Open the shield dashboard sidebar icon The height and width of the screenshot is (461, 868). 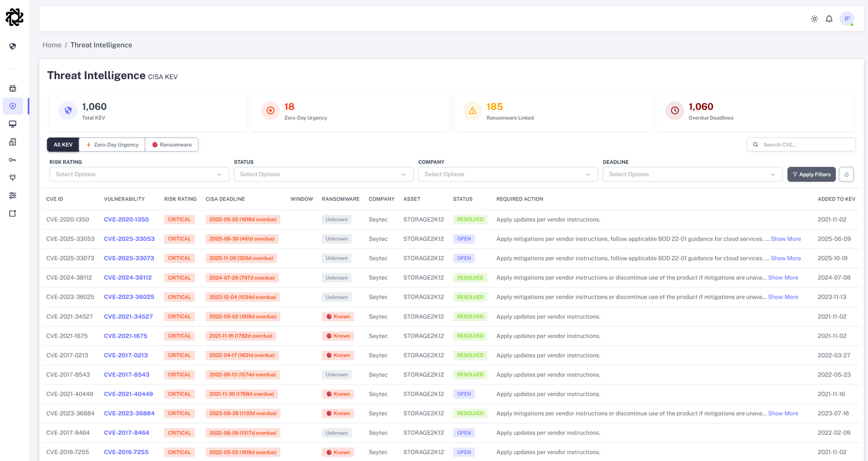(x=13, y=47)
